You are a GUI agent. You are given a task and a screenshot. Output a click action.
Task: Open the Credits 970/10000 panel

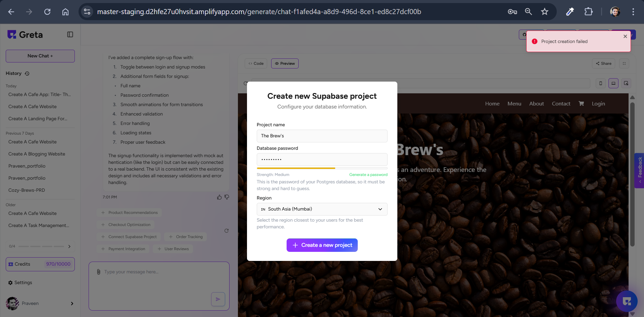(40, 264)
